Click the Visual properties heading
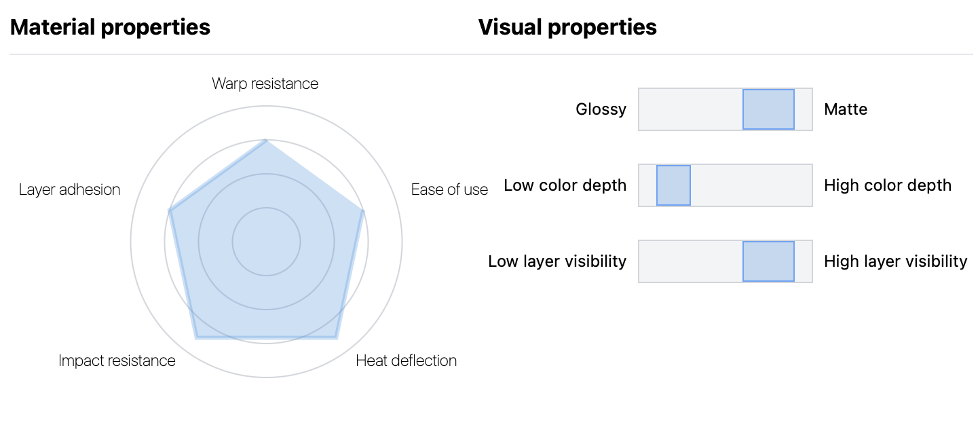 567,27
